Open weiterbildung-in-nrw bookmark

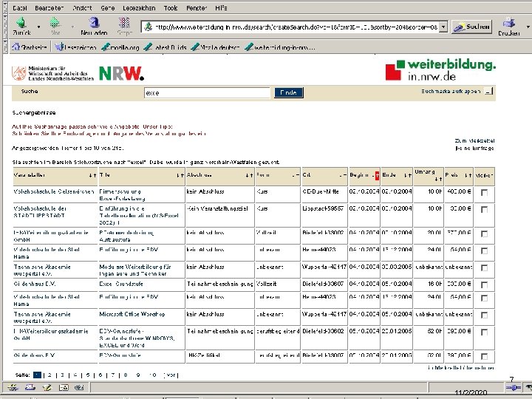(x=280, y=47)
